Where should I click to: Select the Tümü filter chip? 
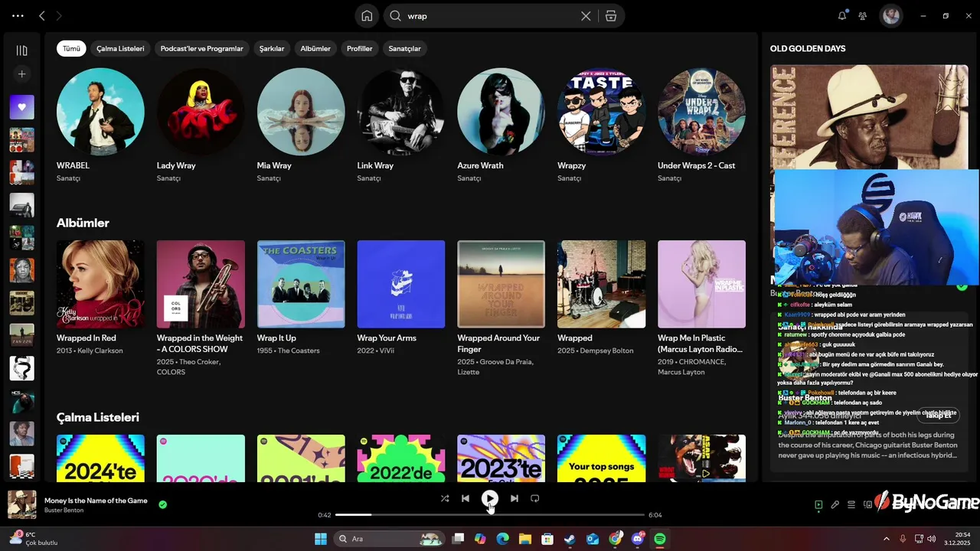(71, 48)
